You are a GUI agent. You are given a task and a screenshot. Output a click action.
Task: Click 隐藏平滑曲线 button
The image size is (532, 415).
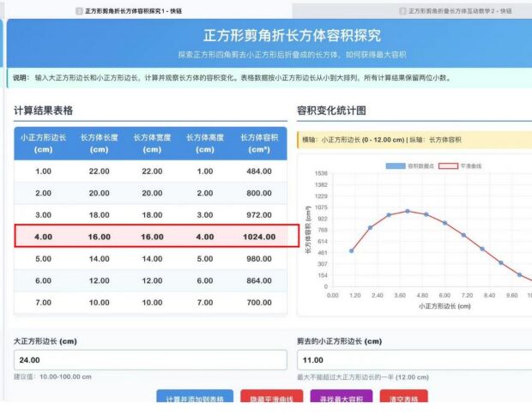click(271, 400)
